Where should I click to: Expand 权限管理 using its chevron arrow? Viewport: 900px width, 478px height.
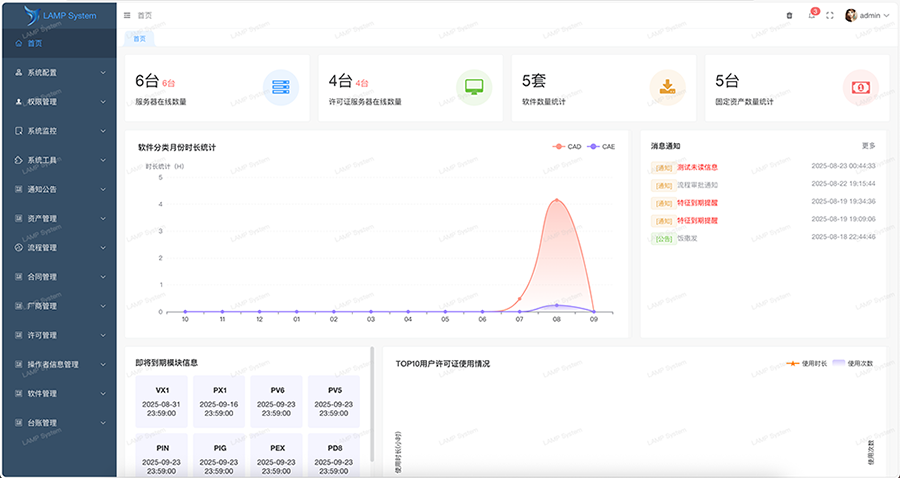pos(103,102)
